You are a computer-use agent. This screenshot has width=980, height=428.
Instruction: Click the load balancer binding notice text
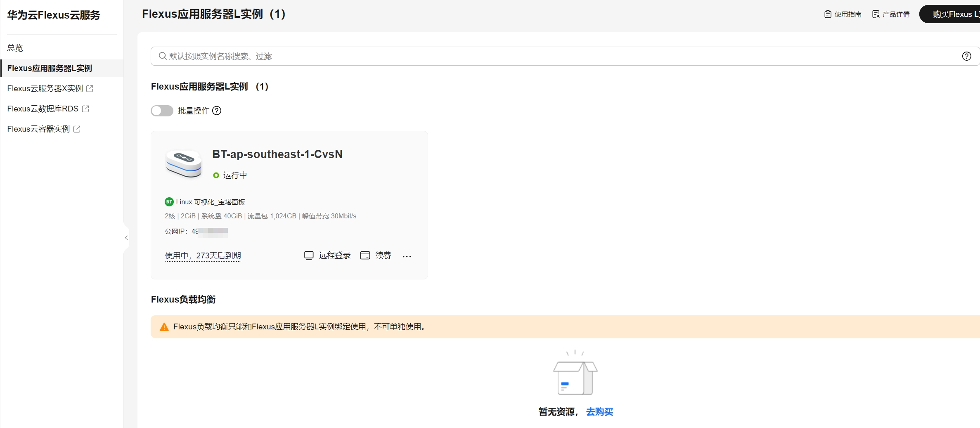pyautogui.click(x=300, y=327)
